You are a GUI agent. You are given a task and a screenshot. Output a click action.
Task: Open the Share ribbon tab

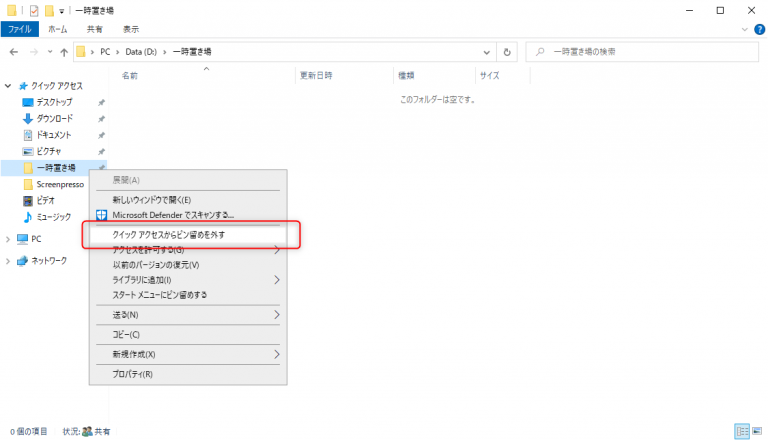point(94,30)
